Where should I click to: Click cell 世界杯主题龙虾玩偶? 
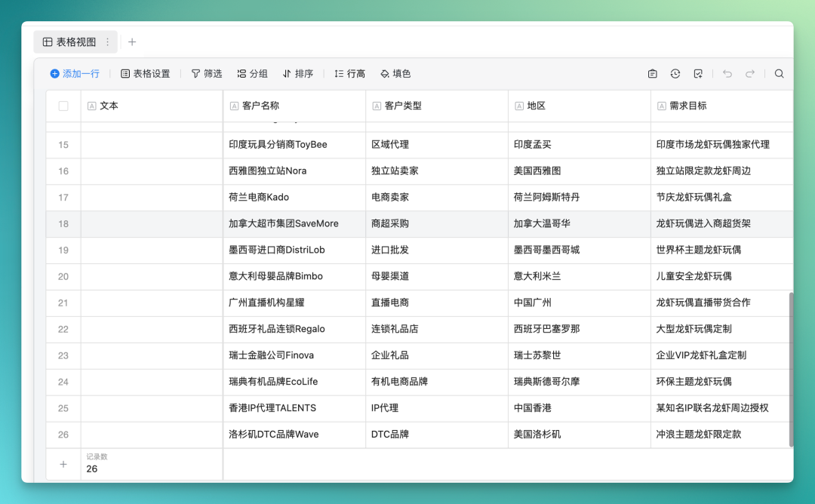pos(722,250)
